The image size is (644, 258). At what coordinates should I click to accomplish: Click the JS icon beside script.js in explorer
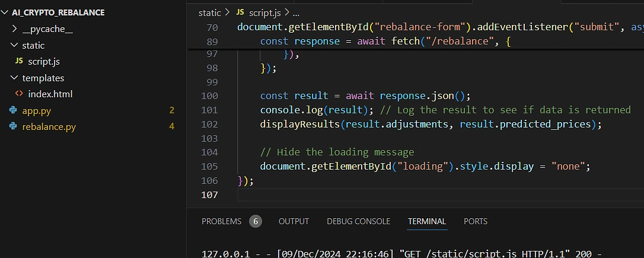click(19, 61)
